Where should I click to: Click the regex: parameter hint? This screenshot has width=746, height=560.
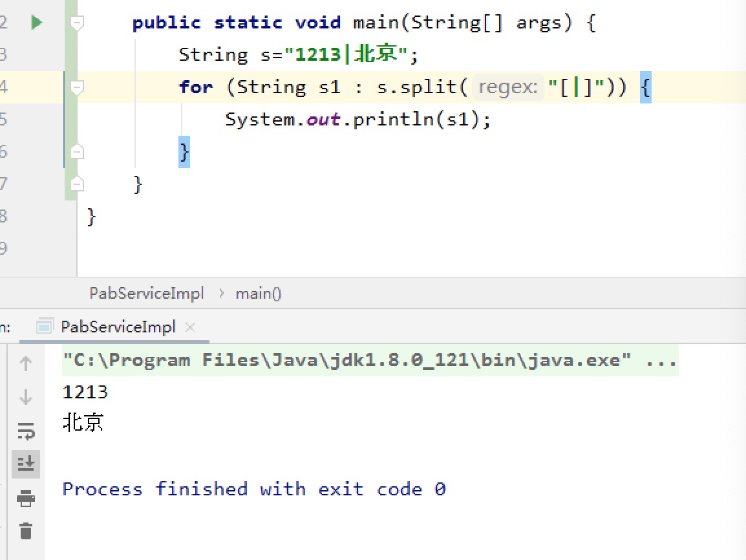(x=507, y=87)
